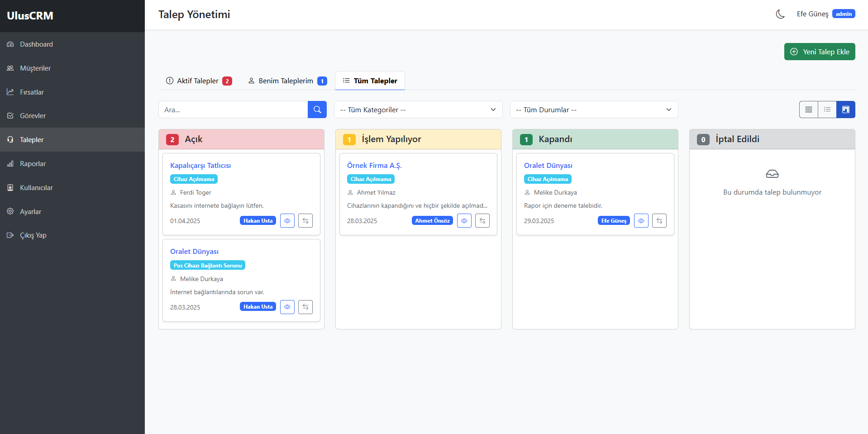868x434 pixels.
Task: Expand the Tüm Durumlar dropdown
Action: point(594,110)
